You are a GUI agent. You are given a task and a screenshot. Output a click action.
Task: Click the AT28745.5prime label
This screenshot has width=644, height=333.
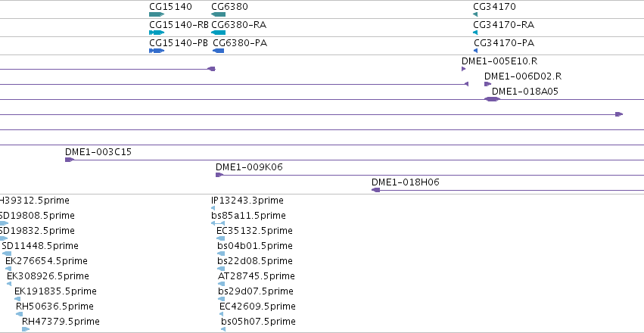(257, 275)
